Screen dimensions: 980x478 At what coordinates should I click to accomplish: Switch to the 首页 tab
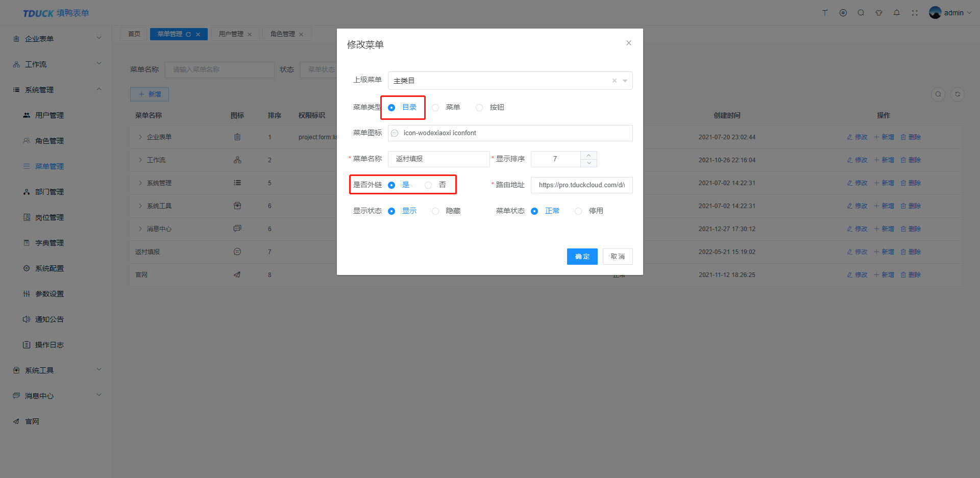click(134, 34)
